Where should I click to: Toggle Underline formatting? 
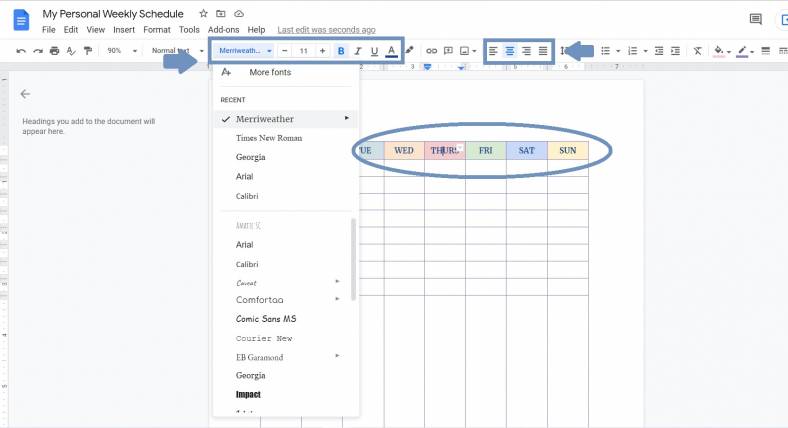coord(374,51)
